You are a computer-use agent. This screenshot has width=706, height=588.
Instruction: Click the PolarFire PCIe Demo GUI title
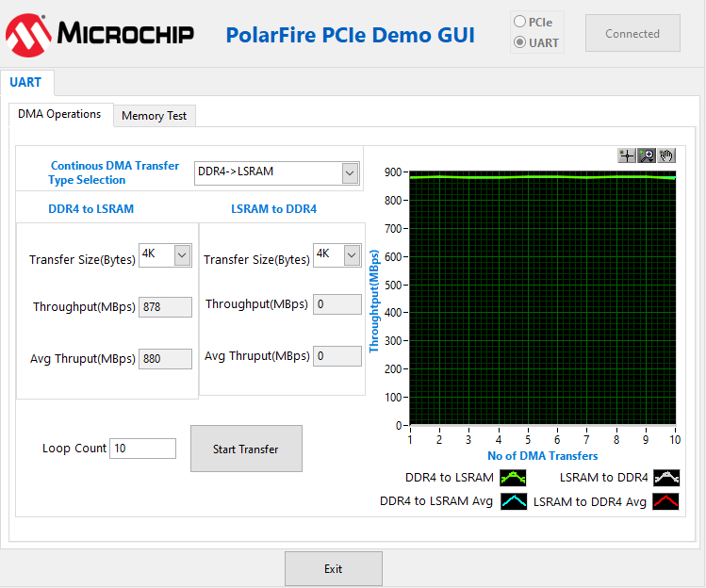click(351, 35)
